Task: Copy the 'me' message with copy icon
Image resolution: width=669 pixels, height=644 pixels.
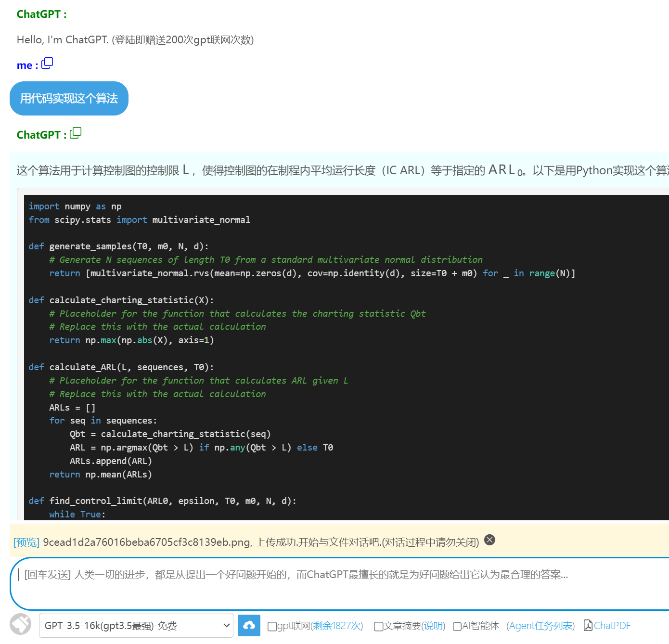Action: click(47, 64)
